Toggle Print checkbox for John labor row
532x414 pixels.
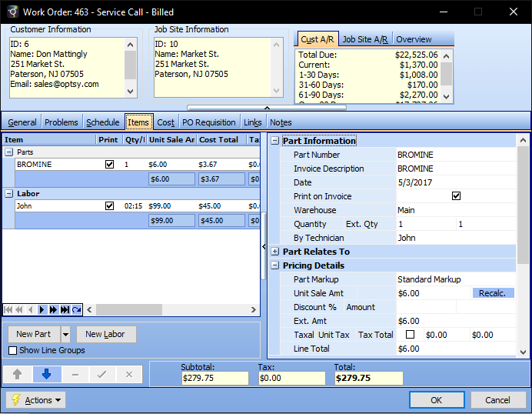[x=109, y=205]
